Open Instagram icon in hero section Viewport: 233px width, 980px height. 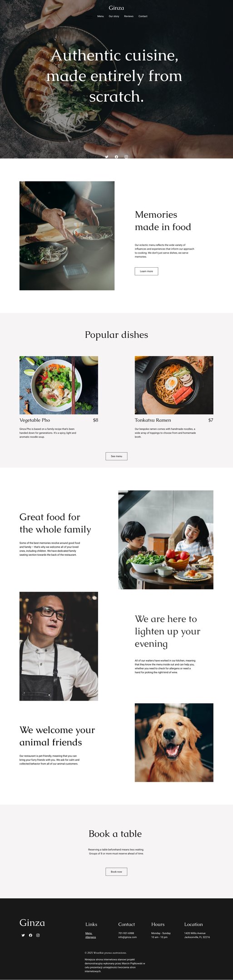tap(126, 157)
